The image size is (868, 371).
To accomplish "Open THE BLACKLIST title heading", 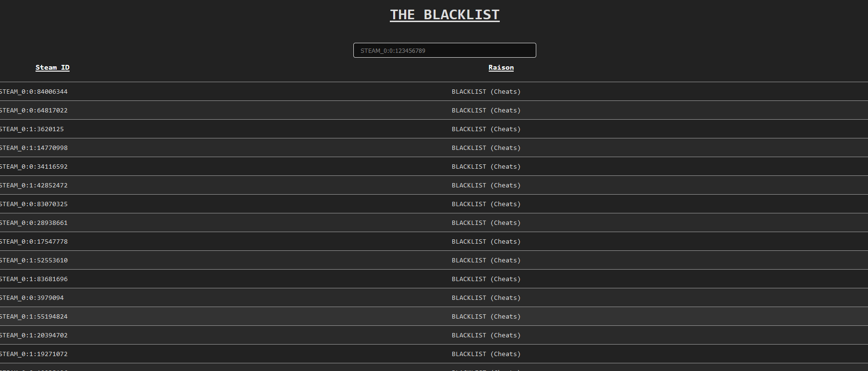I will click(x=445, y=15).
